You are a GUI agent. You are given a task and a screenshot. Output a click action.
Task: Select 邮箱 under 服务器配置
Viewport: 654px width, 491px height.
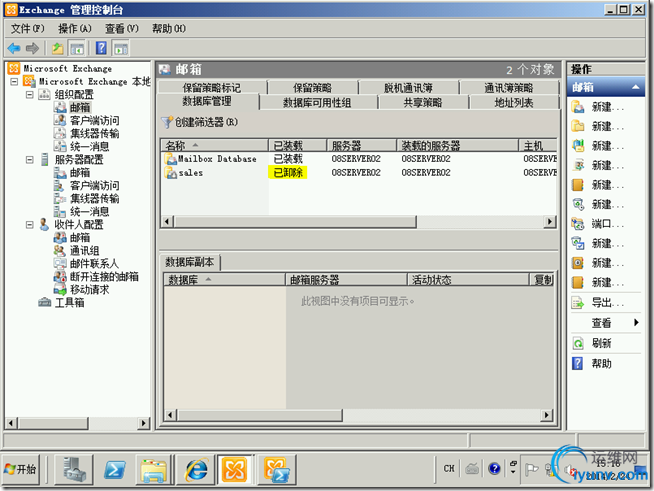tap(80, 173)
